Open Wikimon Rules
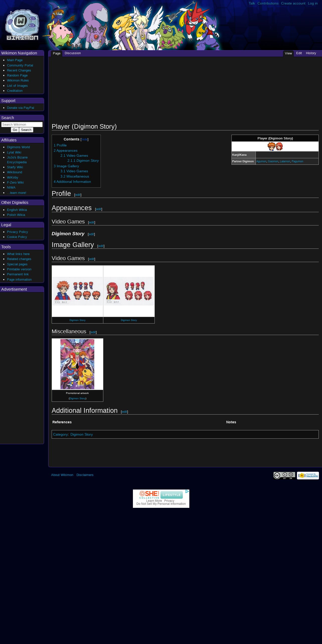Screen dimensions: 322x644 click(18, 80)
